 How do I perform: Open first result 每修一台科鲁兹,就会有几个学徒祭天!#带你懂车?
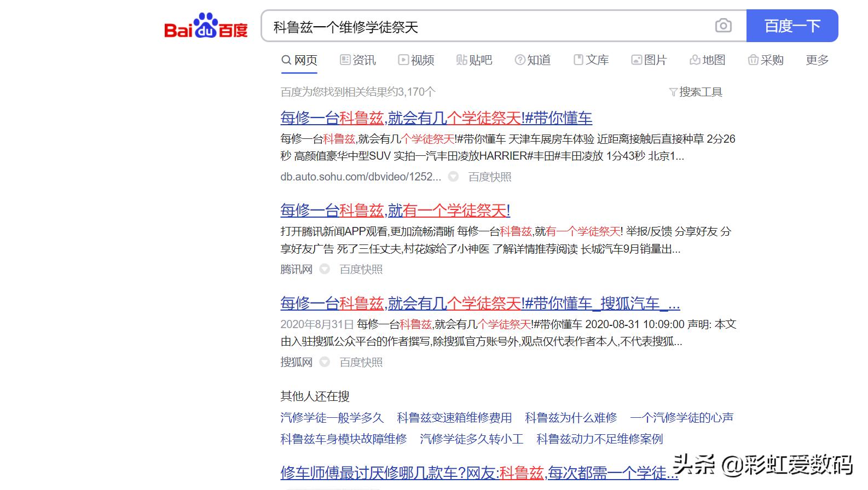436,118
